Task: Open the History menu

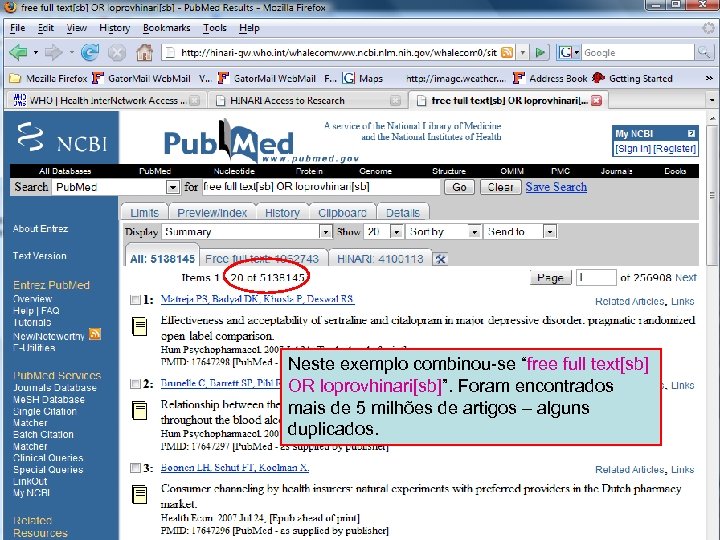Action: [x=115, y=28]
